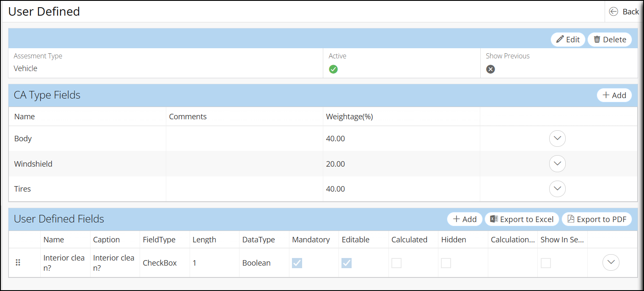The image size is (644, 291).
Task: Click the Show Previous gray X icon
Action: 490,69
